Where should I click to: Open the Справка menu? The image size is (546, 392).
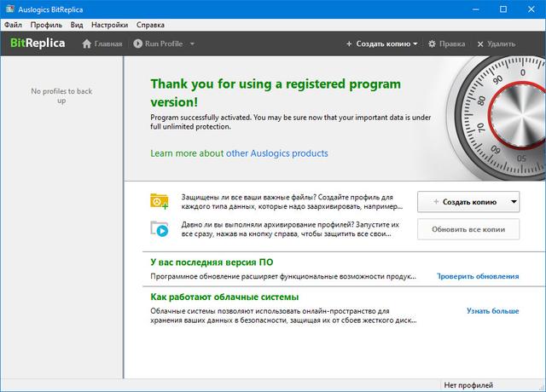150,25
